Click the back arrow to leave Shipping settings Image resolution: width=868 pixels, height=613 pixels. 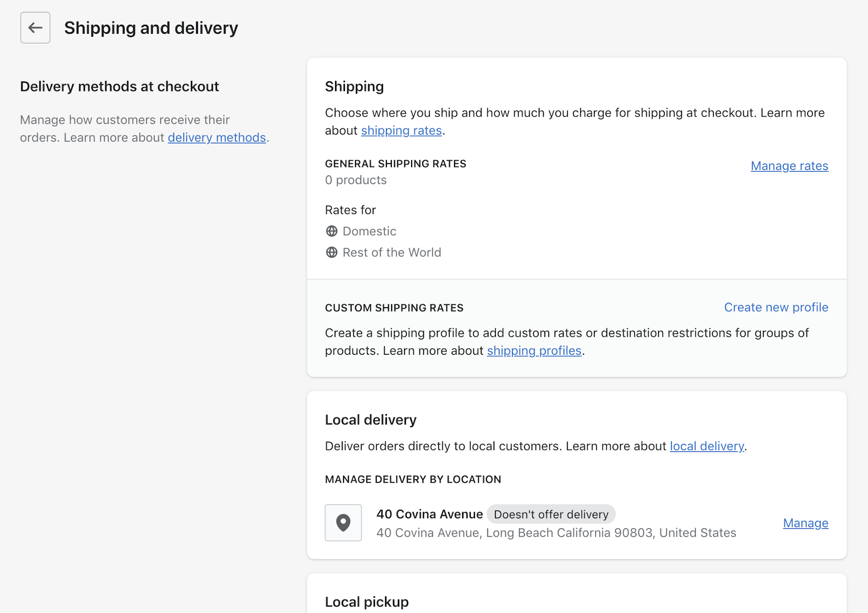35,28
